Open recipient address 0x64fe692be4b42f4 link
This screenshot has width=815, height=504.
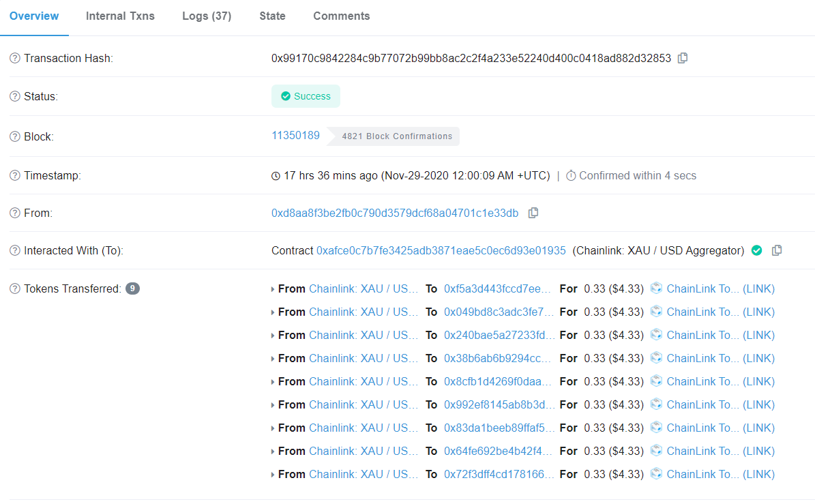498,451
